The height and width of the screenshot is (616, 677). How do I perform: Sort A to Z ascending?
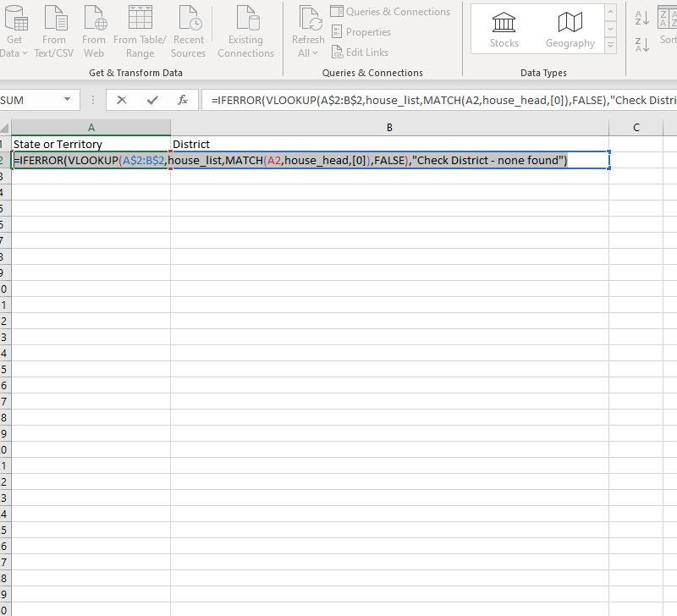pyautogui.click(x=642, y=18)
